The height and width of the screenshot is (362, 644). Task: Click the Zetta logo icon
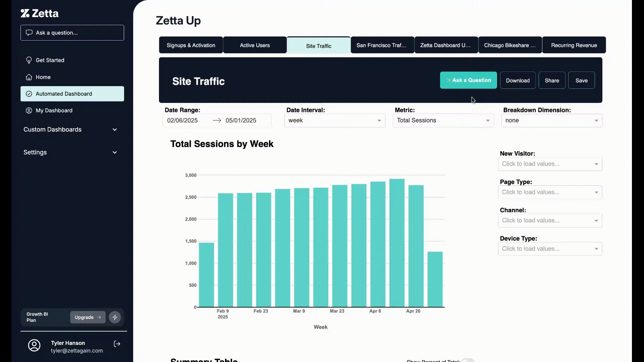point(25,13)
